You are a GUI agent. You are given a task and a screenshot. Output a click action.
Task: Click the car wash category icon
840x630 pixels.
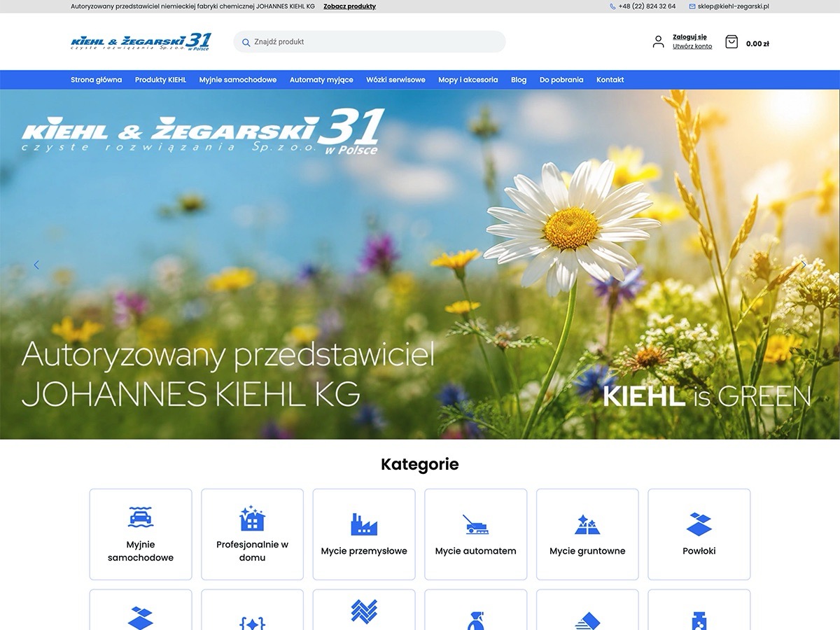tap(141, 517)
